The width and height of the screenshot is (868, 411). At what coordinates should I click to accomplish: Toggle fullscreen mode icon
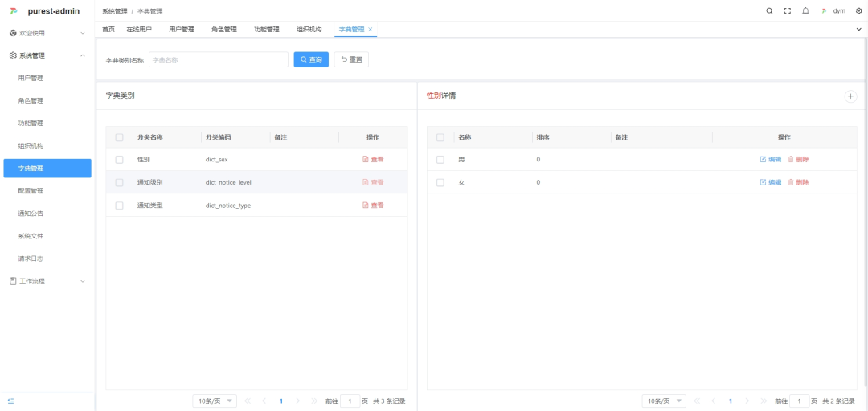point(787,11)
